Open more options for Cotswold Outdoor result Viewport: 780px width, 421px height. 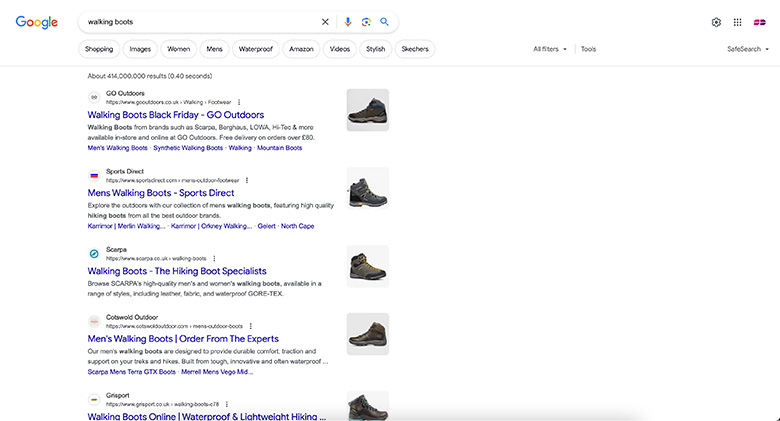250,326
